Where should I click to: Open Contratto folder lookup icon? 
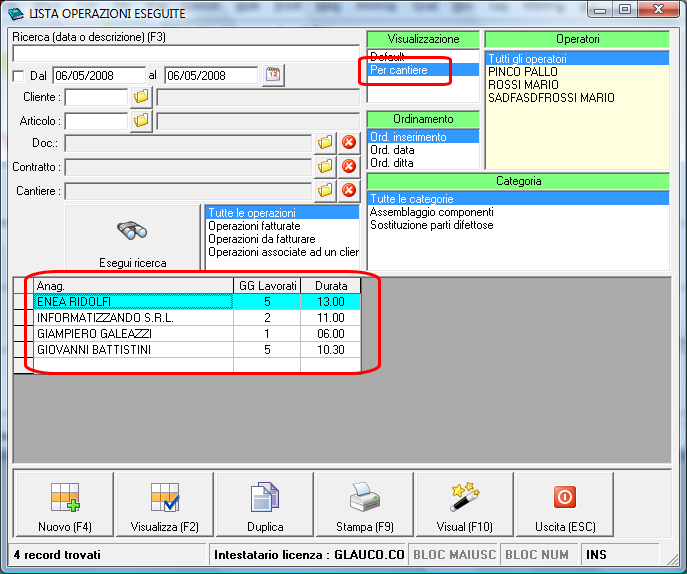(325, 167)
